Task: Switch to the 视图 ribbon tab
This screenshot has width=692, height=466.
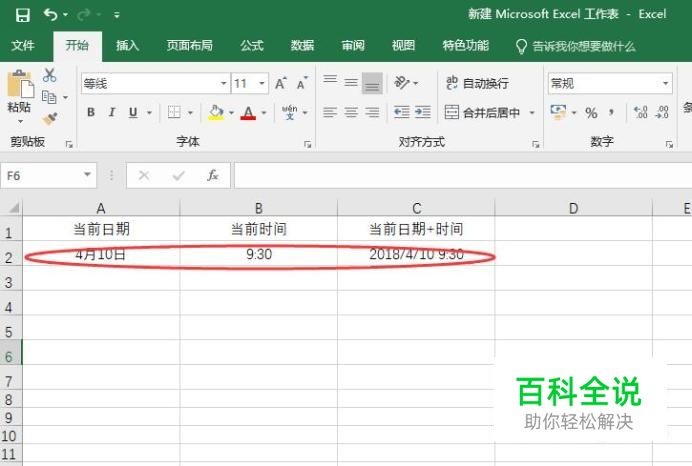Action: pos(403,45)
